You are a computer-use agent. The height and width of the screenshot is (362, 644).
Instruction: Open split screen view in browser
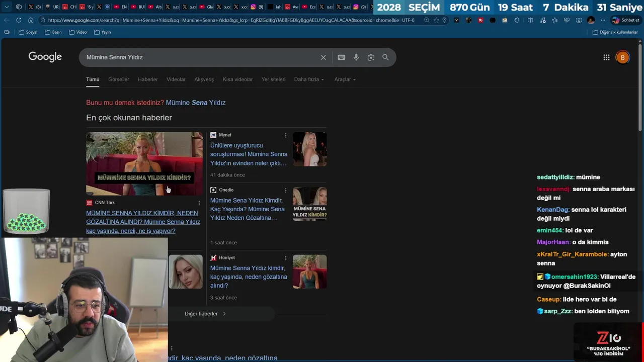pos(530,20)
